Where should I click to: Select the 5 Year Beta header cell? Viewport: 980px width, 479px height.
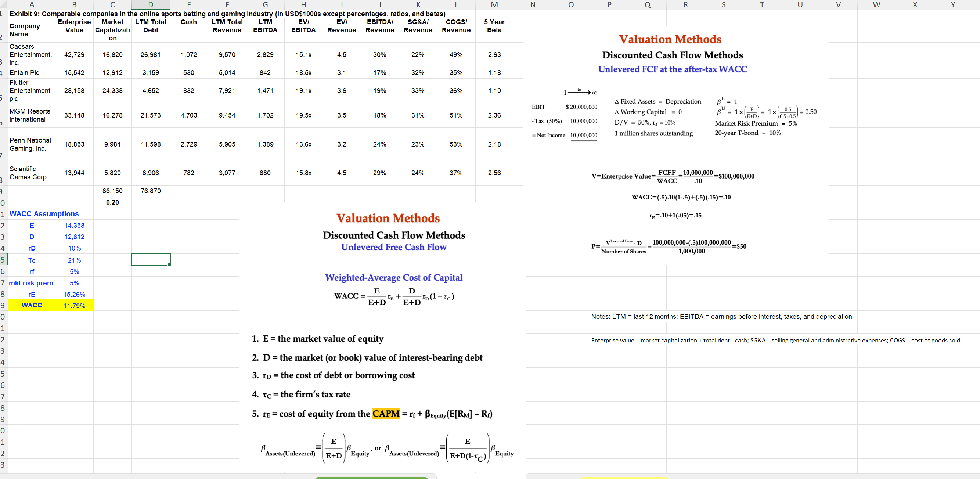(494, 26)
